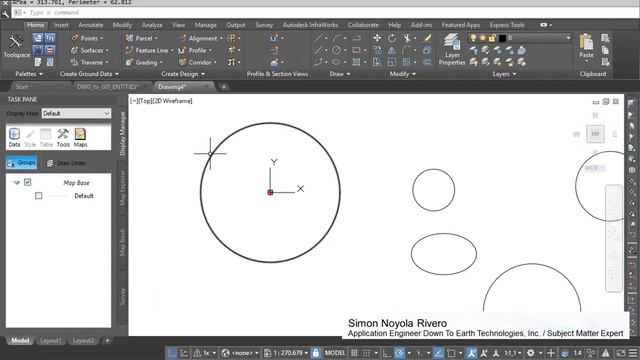Toggle the Default layer checkbox
This screenshot has width=640, height=360.
point(38,196)
